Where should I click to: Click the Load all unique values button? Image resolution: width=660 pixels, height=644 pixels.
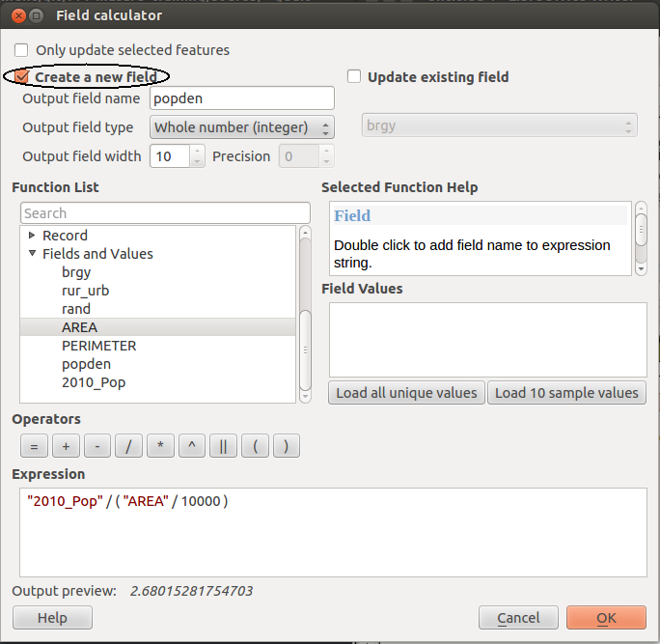[x=406, y=393]
